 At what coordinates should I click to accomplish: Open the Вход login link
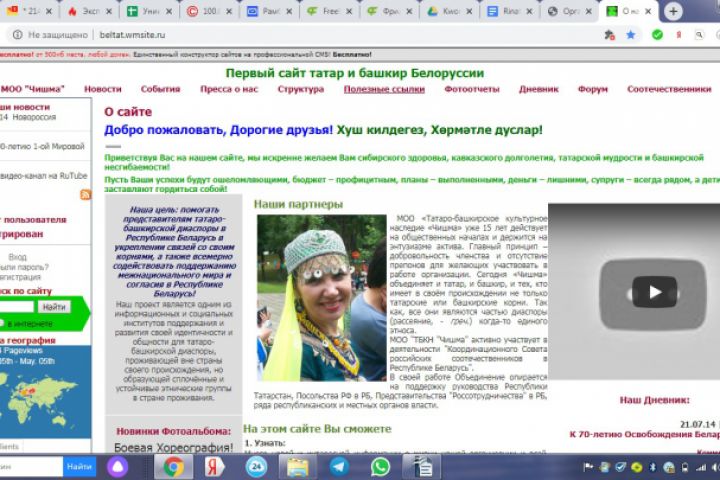pos(17,257)
